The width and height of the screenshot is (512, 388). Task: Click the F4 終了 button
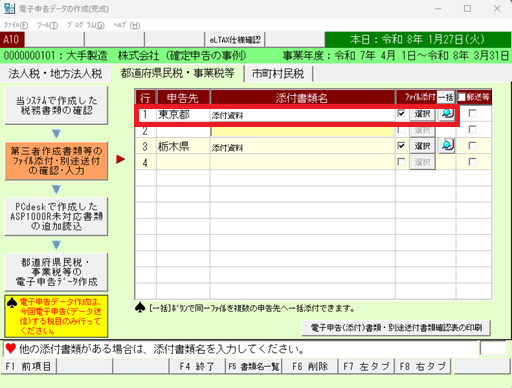pyautogui.click(x=197, y=367)
